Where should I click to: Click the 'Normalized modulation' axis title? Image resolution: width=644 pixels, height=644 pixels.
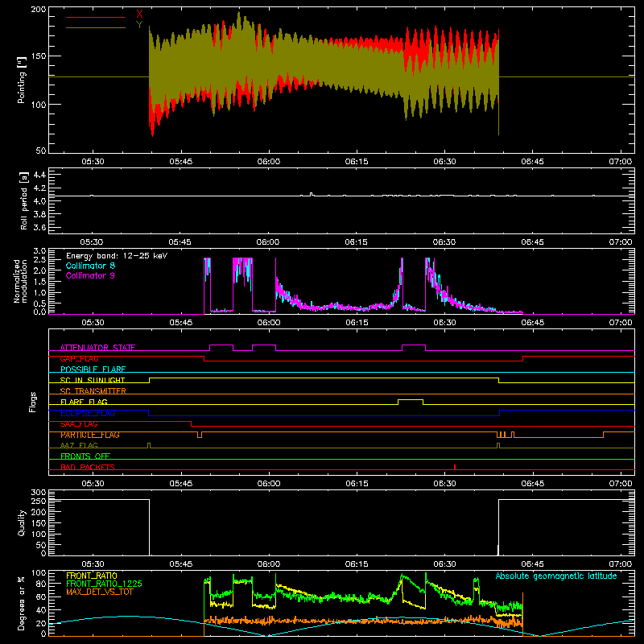pyautogui.click(x=20, y=281)
